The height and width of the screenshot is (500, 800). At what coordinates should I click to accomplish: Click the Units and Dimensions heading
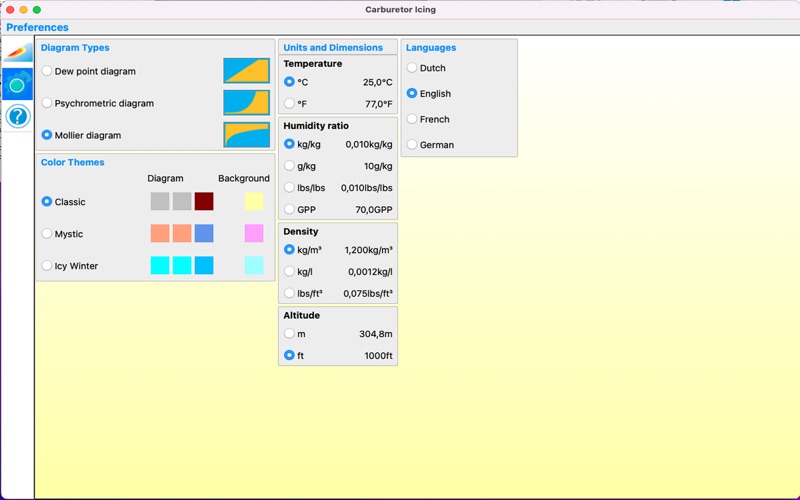click(x=333, y=47)
